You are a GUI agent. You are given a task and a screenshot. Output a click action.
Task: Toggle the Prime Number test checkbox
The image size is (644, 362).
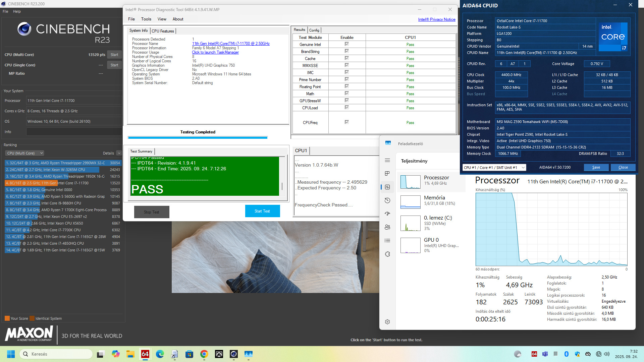point(346,79)
